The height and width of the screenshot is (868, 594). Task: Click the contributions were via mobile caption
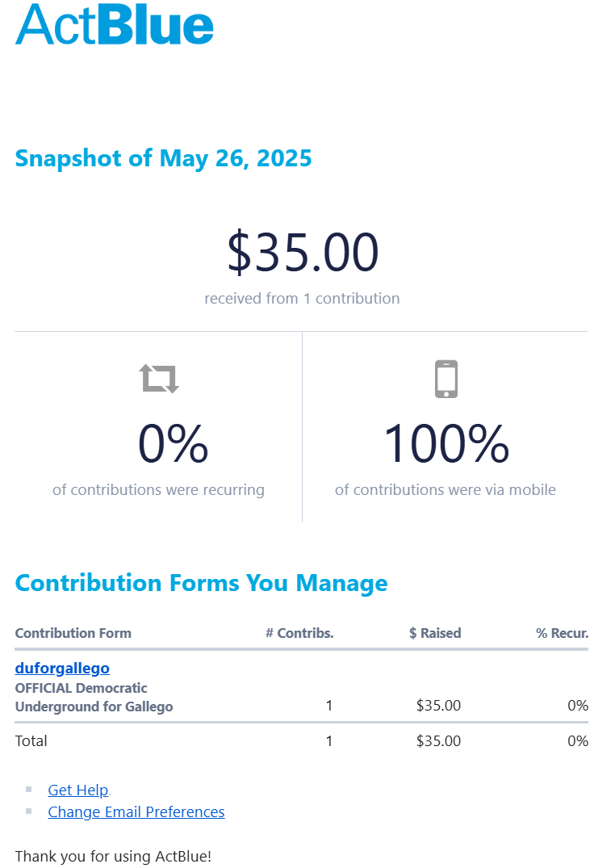click(445, 489)
